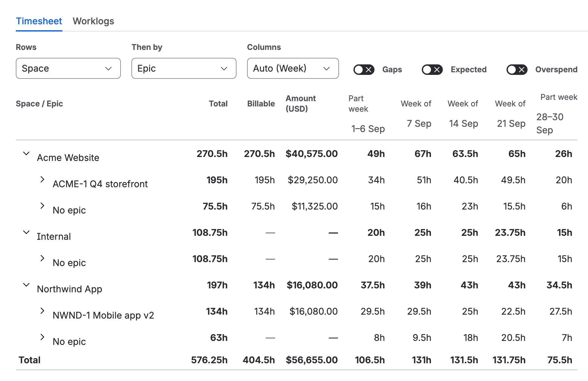This screenshot has height=381, width=588.
Task: Click the 131.75h total for 21 Sep
Action: tap(509, 360)
